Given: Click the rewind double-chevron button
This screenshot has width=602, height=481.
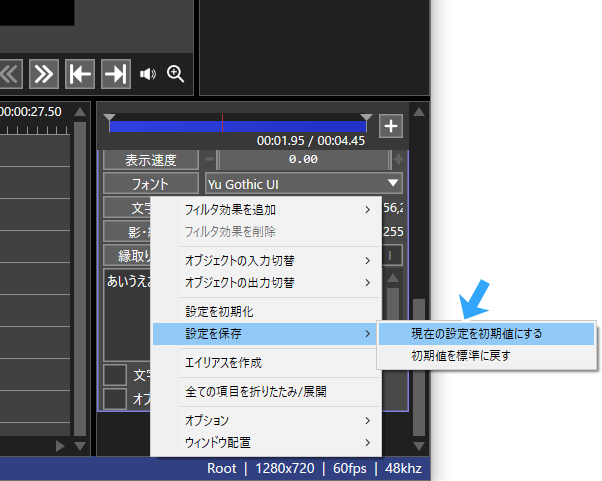Looking at the screenshot, I should (x=11, y=74).
